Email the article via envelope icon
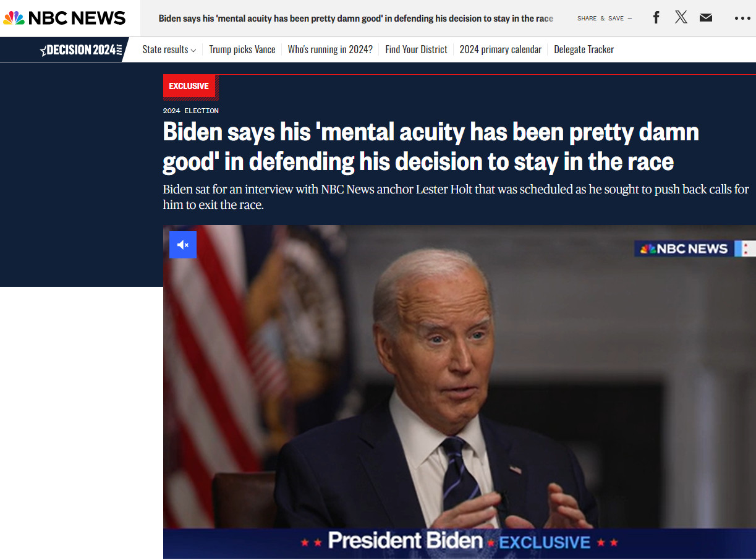The image size is (756, 560). click(706, 18)
